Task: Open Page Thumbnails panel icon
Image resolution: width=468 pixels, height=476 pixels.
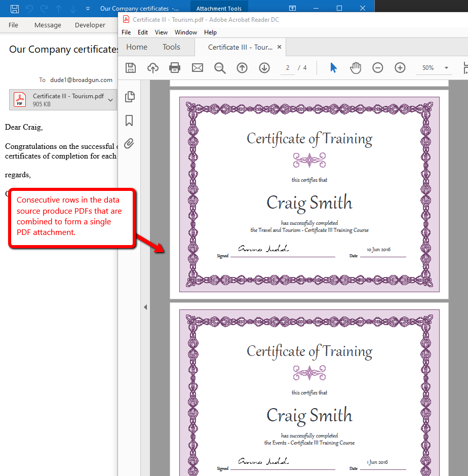Action: (130, 97)
